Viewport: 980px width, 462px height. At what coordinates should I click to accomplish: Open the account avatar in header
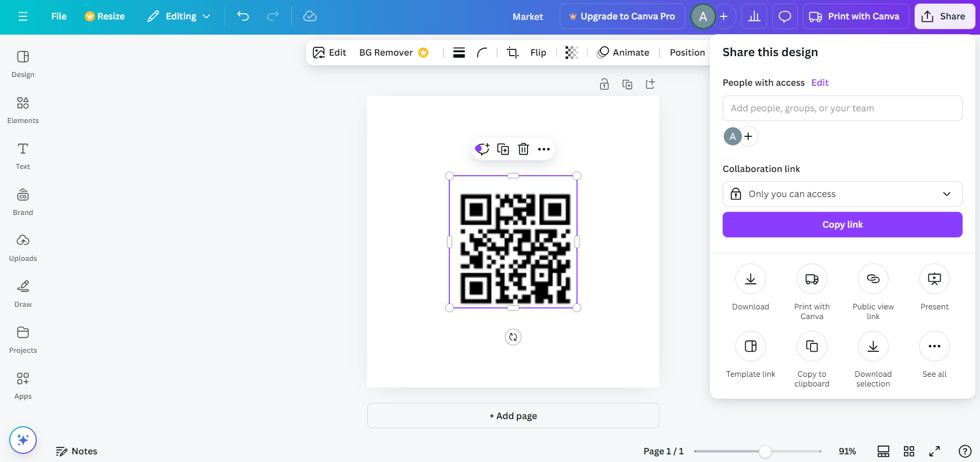click(703, 16)
